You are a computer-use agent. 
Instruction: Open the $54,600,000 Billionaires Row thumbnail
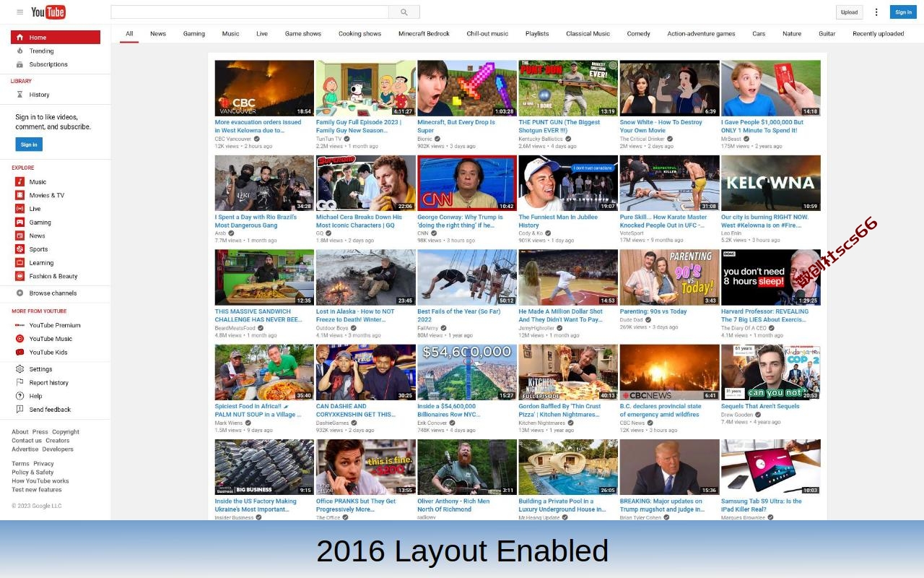click(467, 372)
